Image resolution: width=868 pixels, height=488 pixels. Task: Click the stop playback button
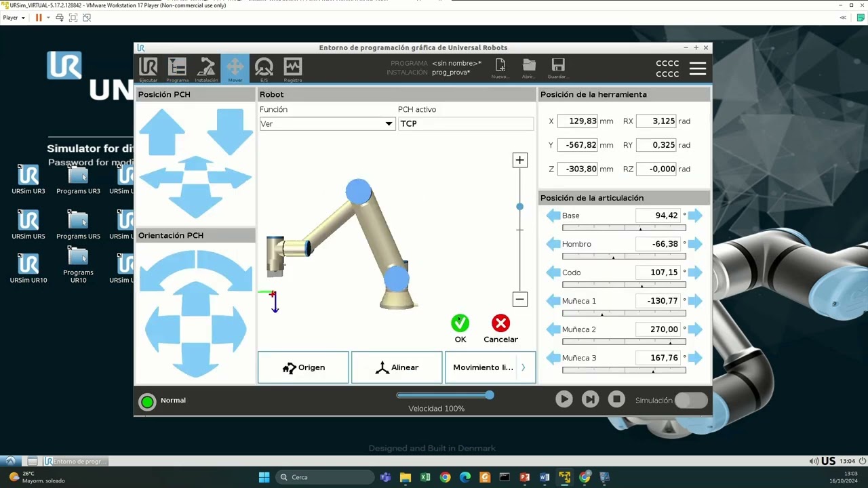point(616,400)
